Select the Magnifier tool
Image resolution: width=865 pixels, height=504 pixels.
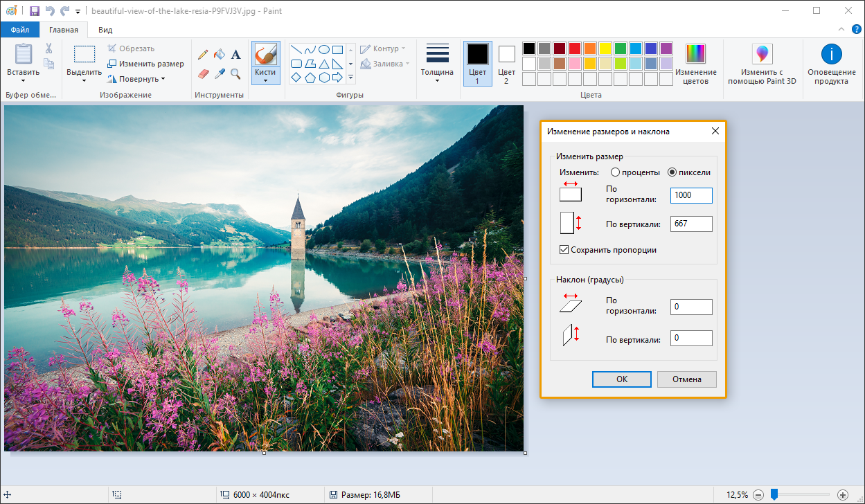[x=236, y=73]
